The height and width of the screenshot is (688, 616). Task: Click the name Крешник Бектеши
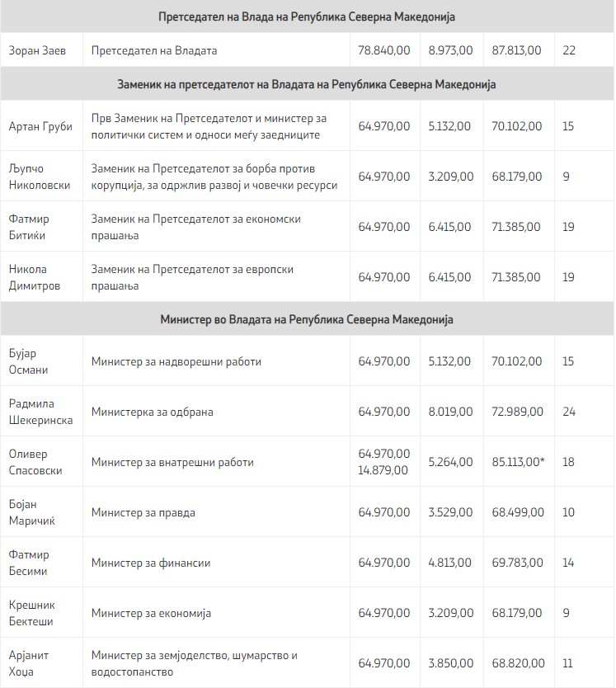click(x=32, y=613)
